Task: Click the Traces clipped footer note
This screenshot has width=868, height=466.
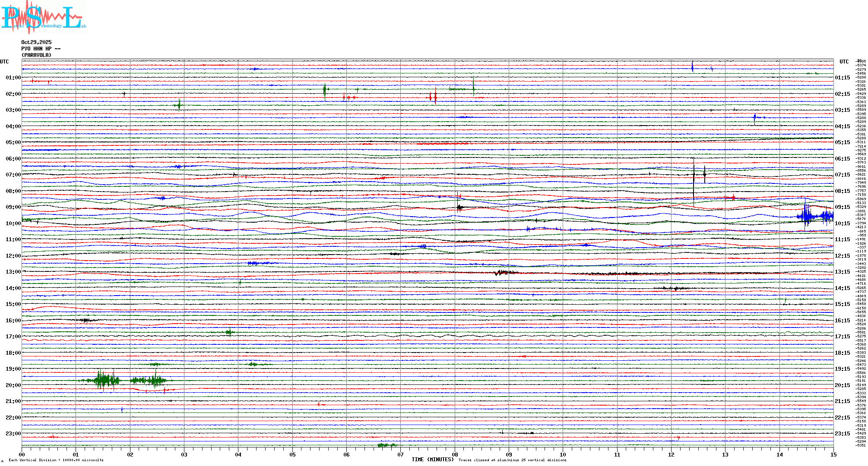Action: 512,460
